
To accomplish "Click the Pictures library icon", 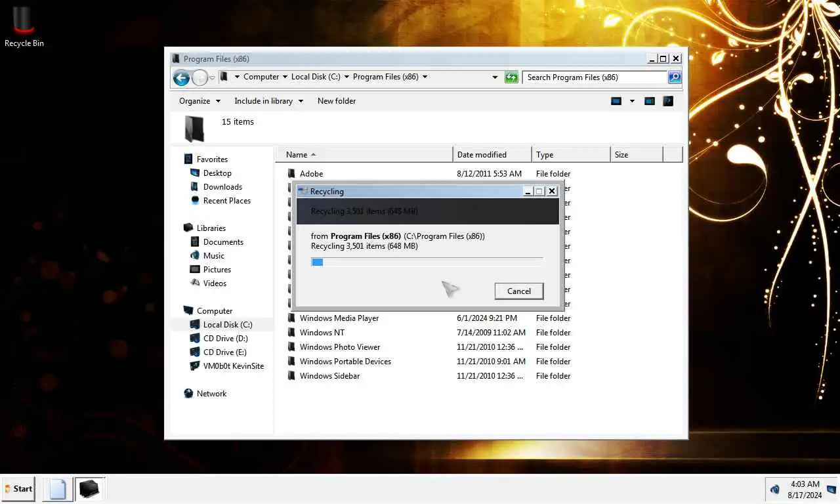I will click(x=195, y=269).
